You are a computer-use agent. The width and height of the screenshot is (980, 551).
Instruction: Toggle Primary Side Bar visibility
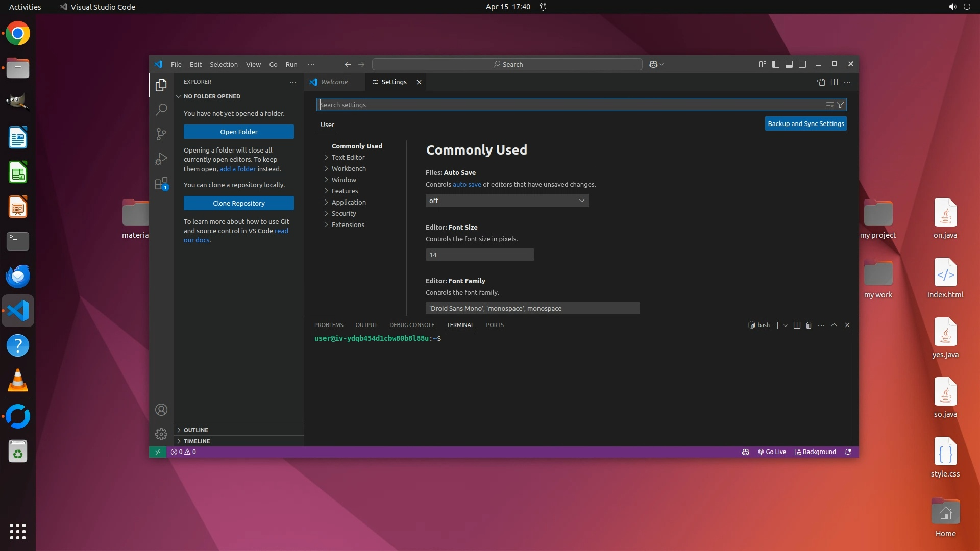[x=776, y=64]
